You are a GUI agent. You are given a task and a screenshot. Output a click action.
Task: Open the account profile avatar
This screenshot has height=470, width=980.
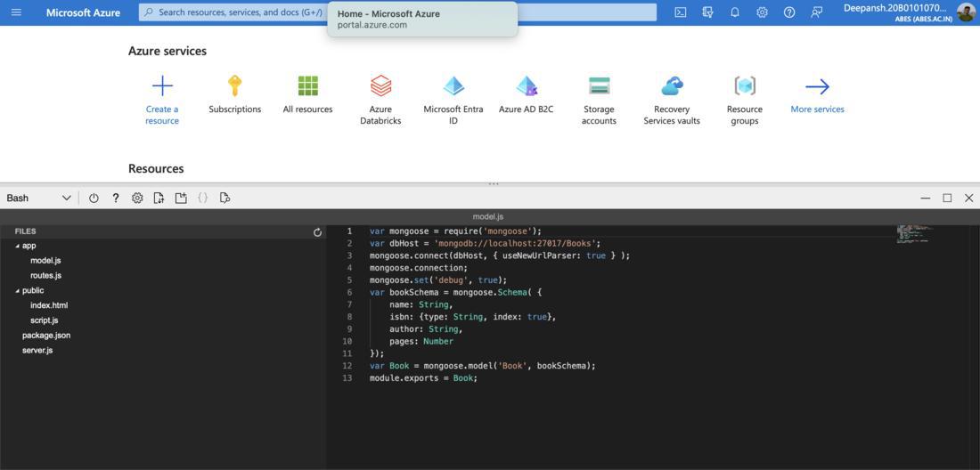[x=966, y=12]
